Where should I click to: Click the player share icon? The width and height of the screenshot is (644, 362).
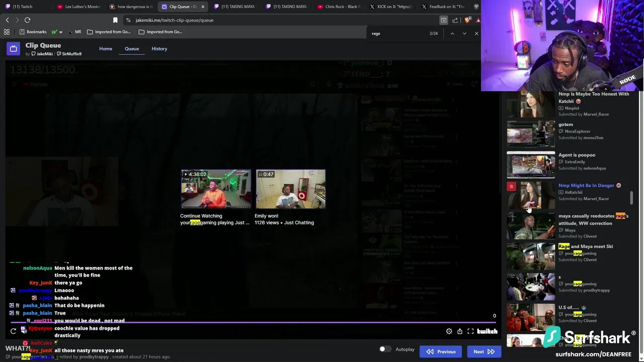[460, 331]
